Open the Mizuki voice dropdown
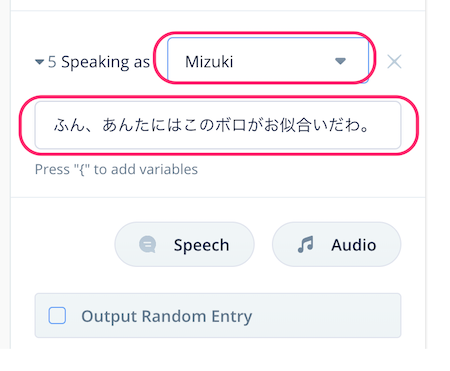This screenshot has width=450, height=371. (x=268, y=60)
